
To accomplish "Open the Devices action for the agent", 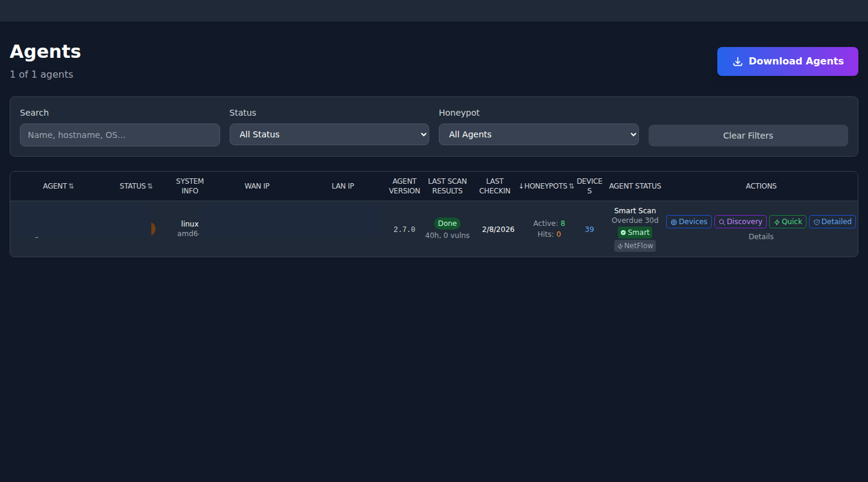I will [688, 222].
